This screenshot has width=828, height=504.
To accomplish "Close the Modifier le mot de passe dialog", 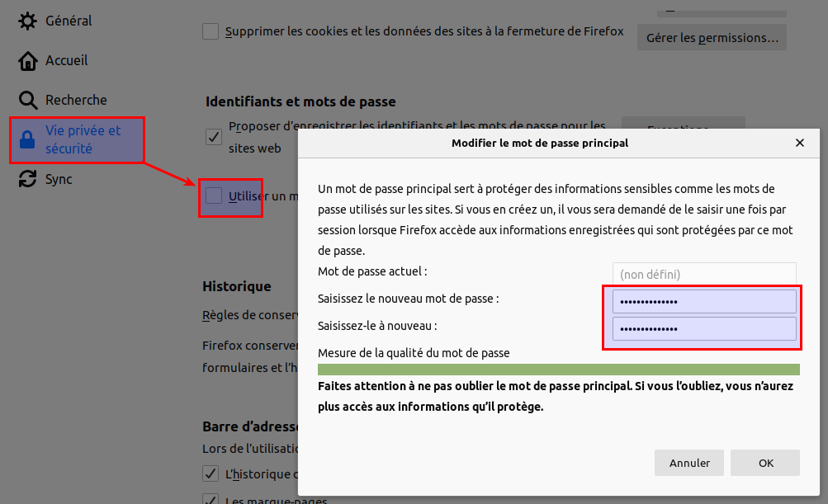I will pyautogui.click(x=799, y=143).
